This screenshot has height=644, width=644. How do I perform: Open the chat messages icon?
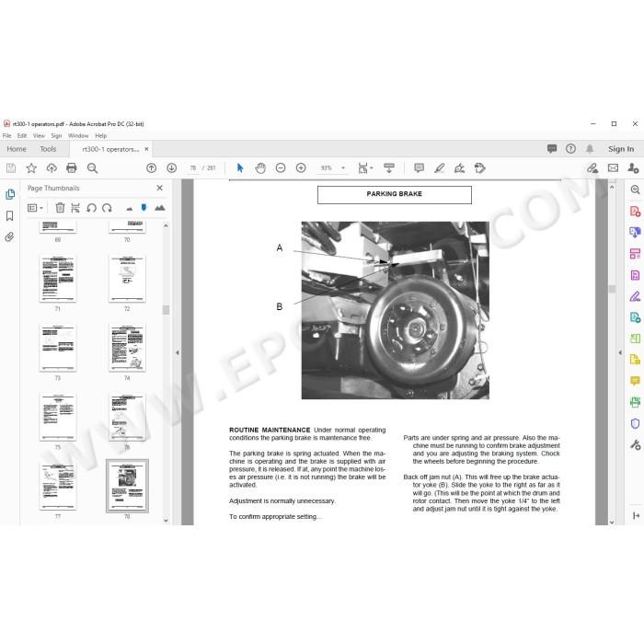point(552,149)
